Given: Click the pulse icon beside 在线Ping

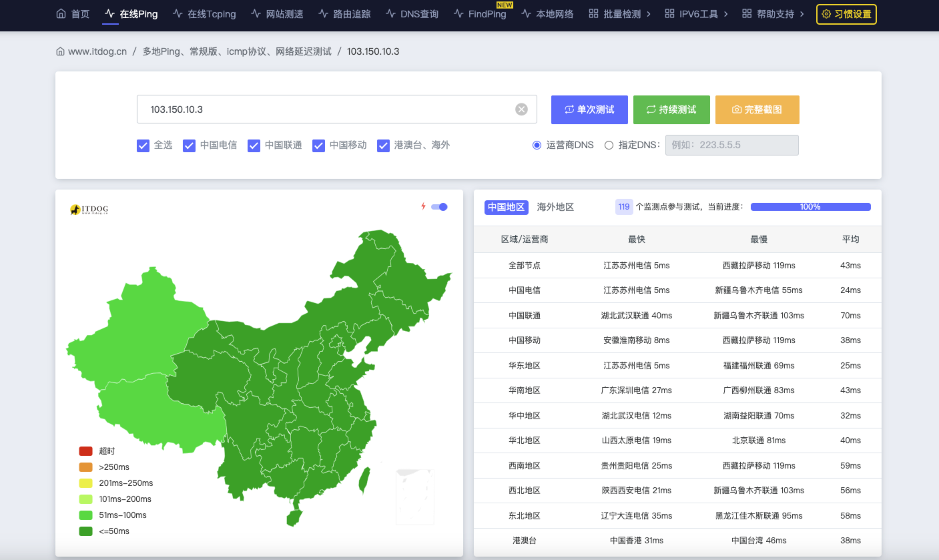Looking at the screenshot, I should coord(110,13).
